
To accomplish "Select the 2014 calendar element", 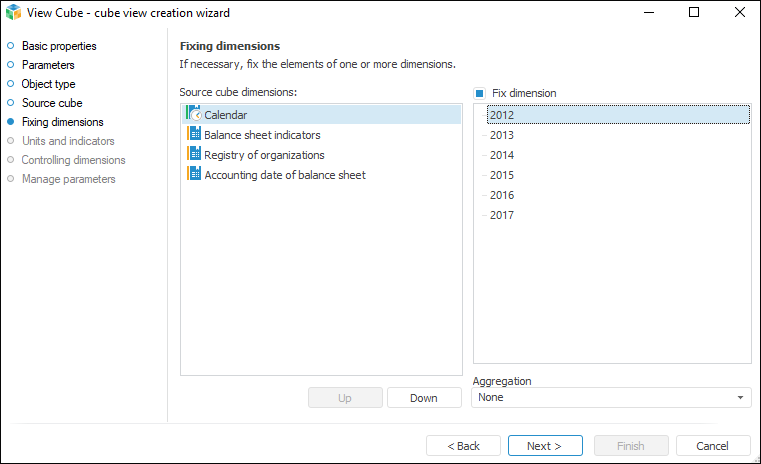I will tap(502, 155).
